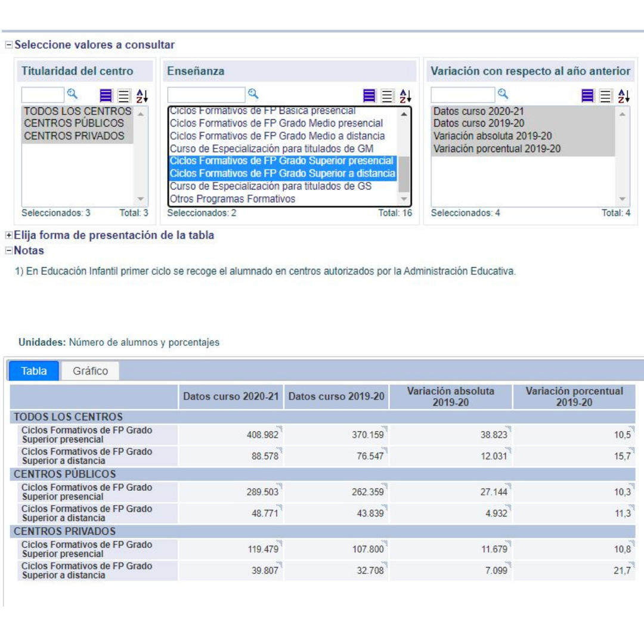Select 'Ciclos Formativos de FP Grado Superior a distancia' option
The image size is (644, 644).
[x=283, y=174]
